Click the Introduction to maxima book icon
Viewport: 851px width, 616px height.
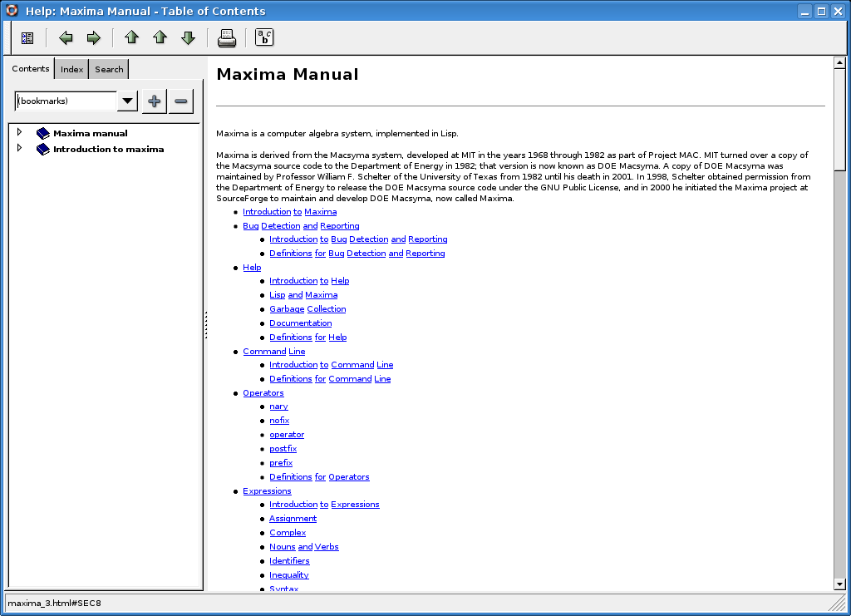[43, 149]
